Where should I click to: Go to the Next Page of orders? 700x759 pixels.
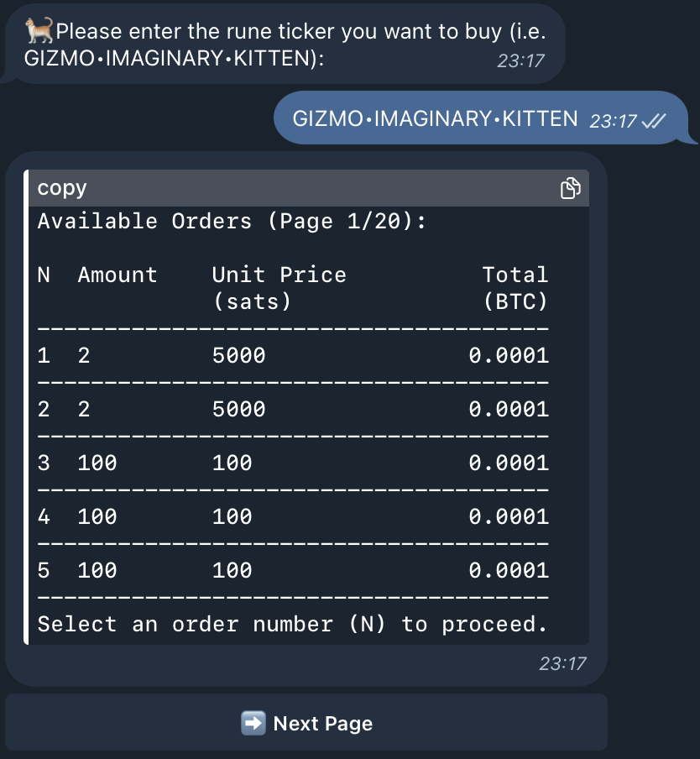(306, 723)
